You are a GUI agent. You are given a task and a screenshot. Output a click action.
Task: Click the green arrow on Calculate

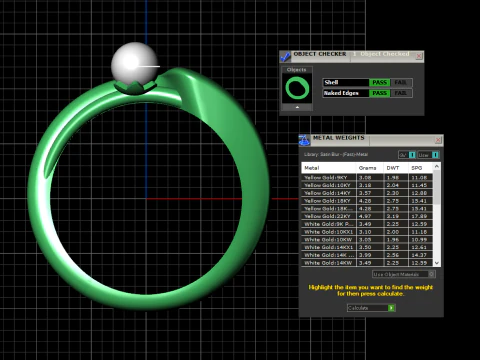click(x=392, y=308)
